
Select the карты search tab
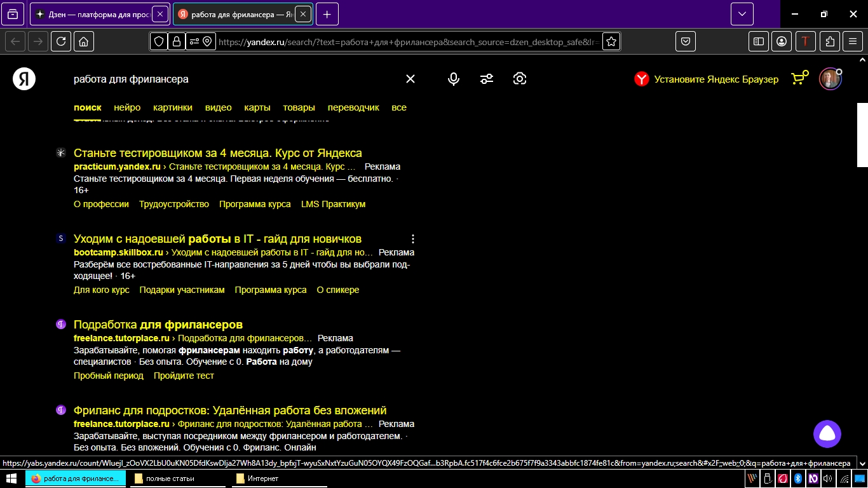(x=257, y=107)
